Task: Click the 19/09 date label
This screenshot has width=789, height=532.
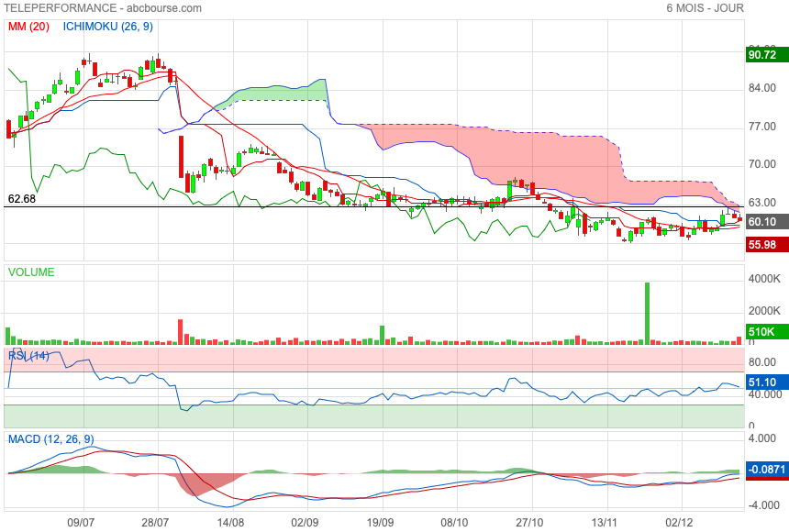Action: [x=380, y=523]
